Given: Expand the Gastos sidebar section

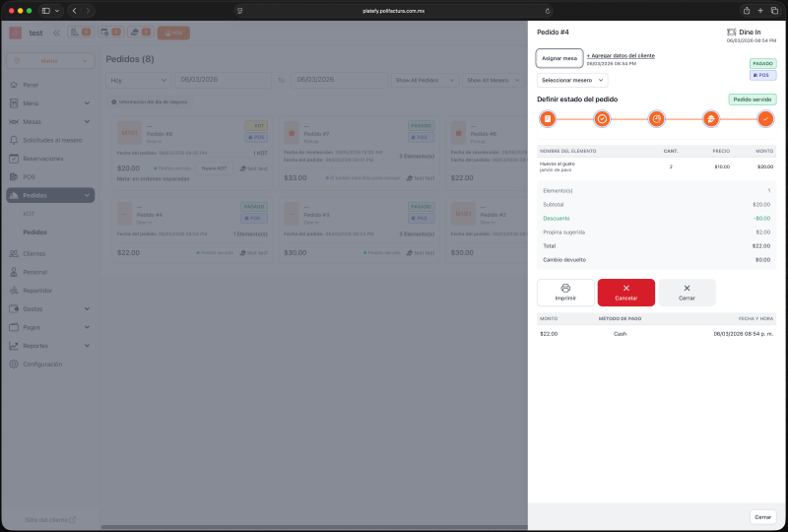Looking at the screenshot, I should (50, 308).
